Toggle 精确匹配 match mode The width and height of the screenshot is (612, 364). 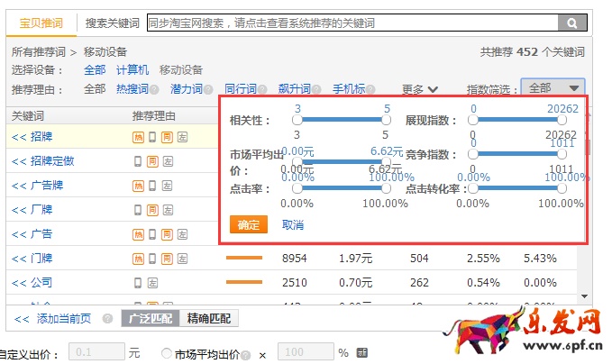coord(208,319)
